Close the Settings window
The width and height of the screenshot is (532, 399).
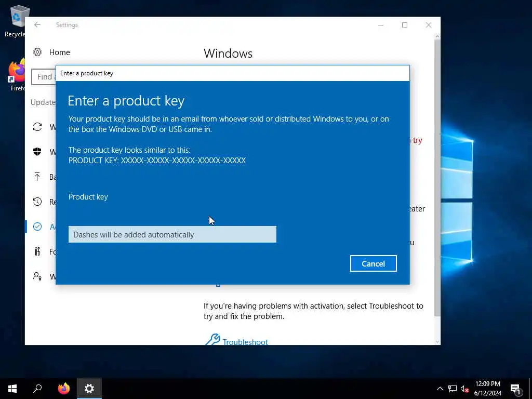429,25
